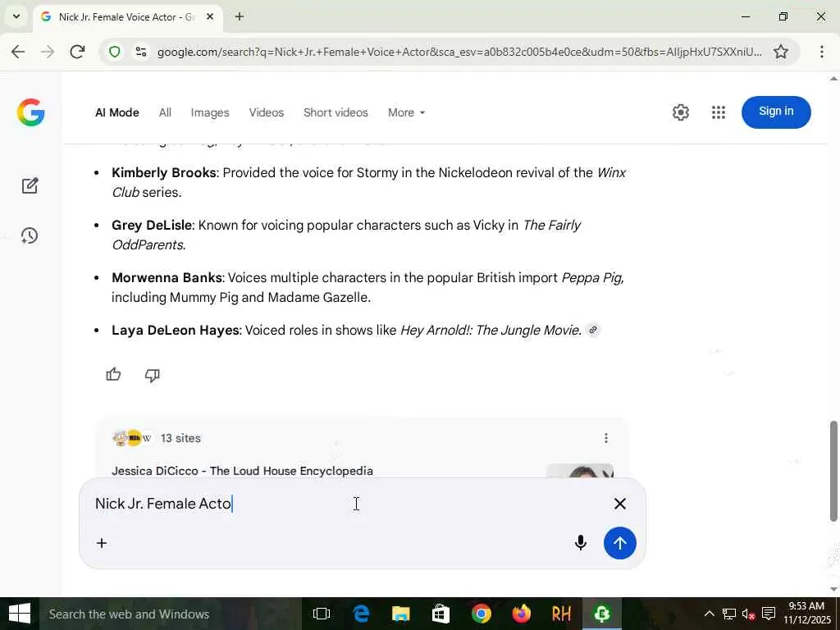Screen dimensions: 840x630
Task: Click the Kimberly Brooks name text
Action: pyautogui.click(x=164, y=172)
